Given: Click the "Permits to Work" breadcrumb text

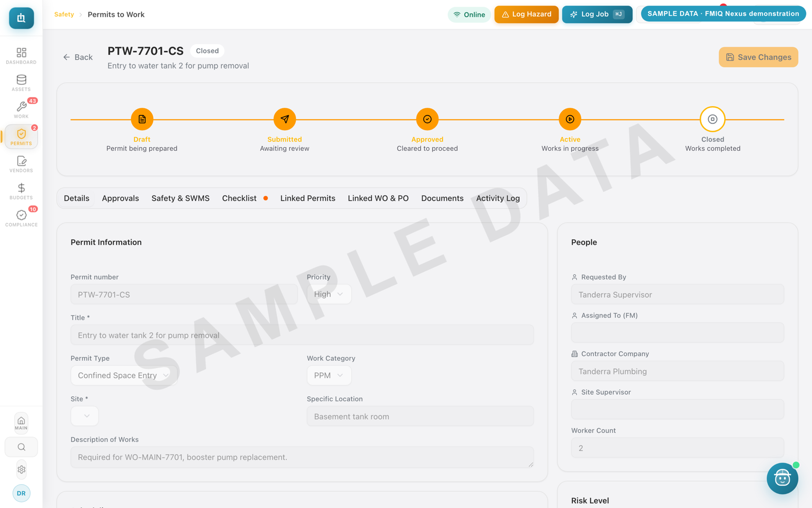Looking at the screenshot, I should coord(116,14).
